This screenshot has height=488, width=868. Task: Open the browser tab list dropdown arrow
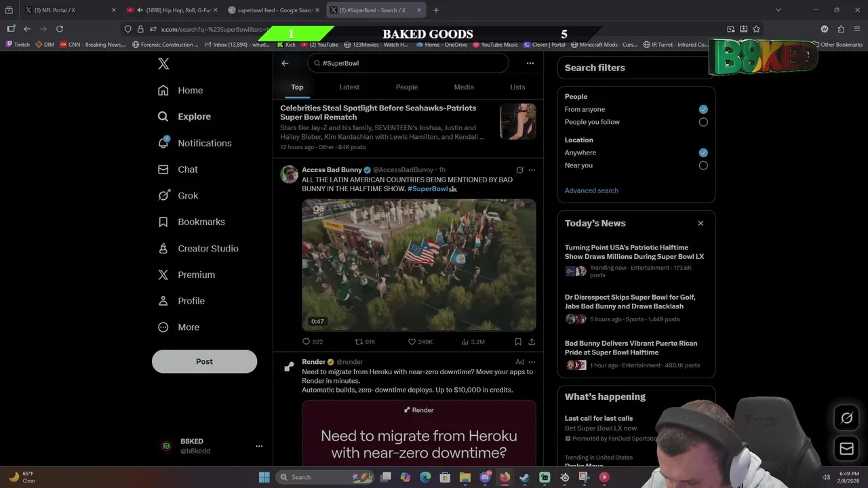coord(778,10)
